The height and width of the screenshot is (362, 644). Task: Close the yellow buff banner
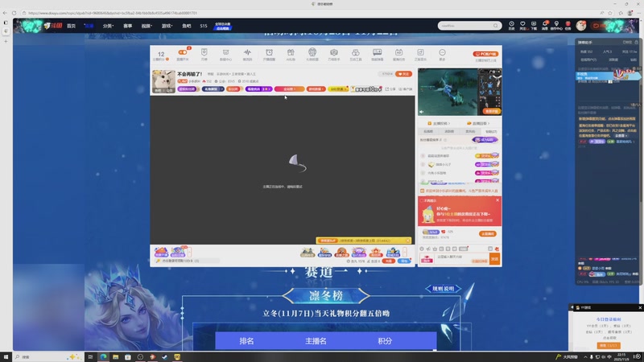(x=407, y=241)
